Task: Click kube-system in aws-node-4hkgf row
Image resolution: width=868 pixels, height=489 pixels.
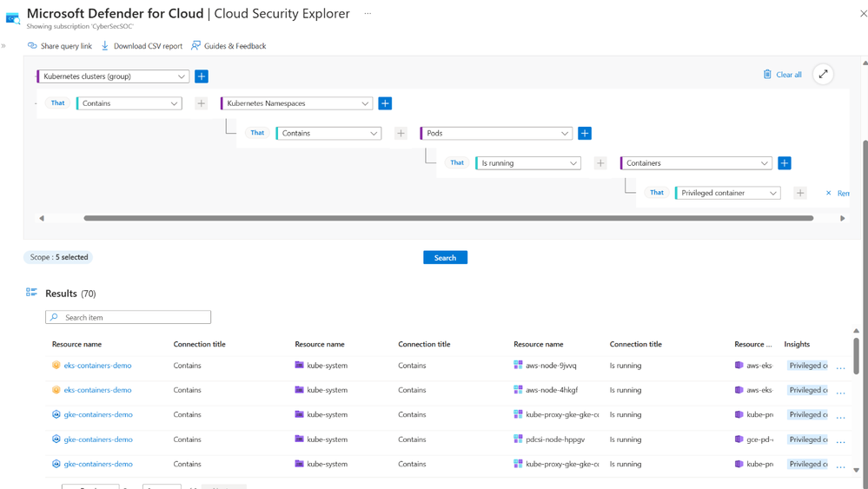Action: point(328,390)
